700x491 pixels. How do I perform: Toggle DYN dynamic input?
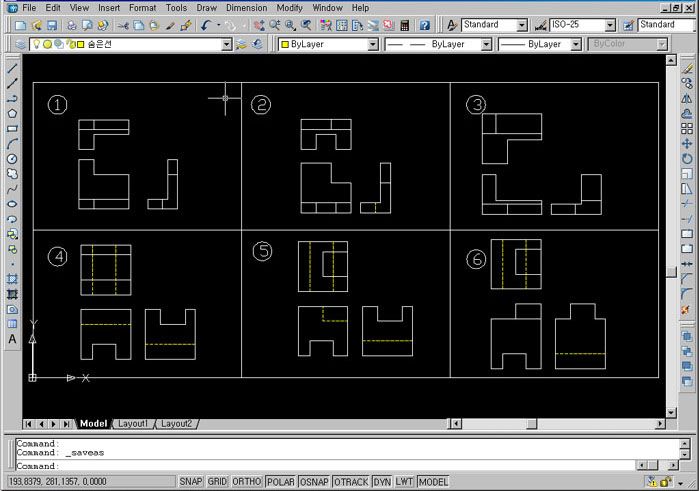coord(382,482)
